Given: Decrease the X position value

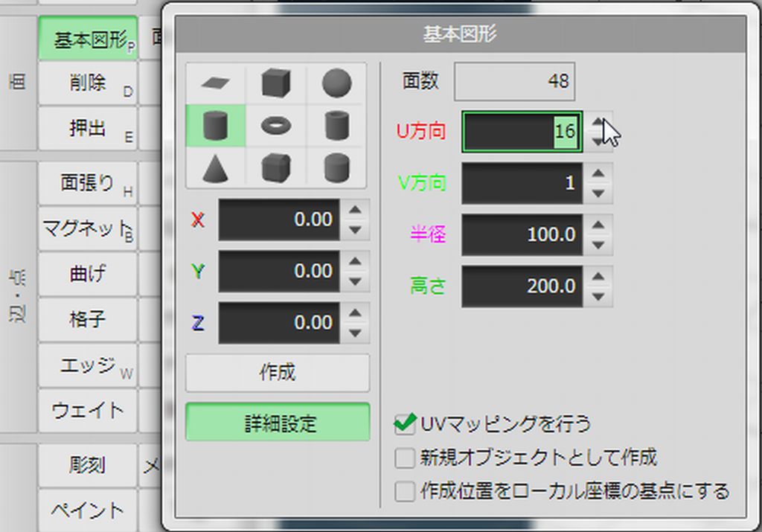Looking at the screenshot, I should coord(355,230).
